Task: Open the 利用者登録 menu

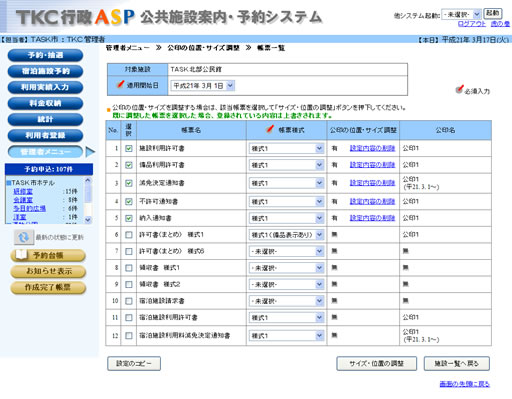Action: (45, 135)
